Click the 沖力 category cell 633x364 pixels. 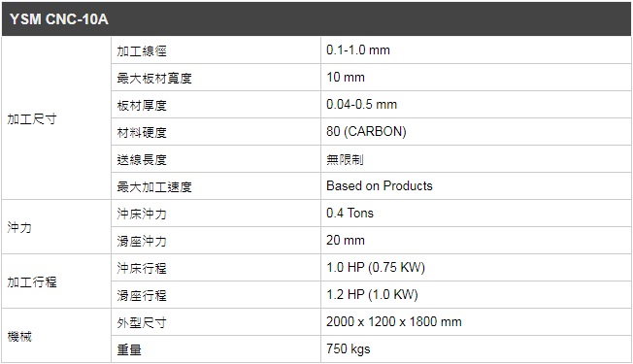[x=56, y=227]
